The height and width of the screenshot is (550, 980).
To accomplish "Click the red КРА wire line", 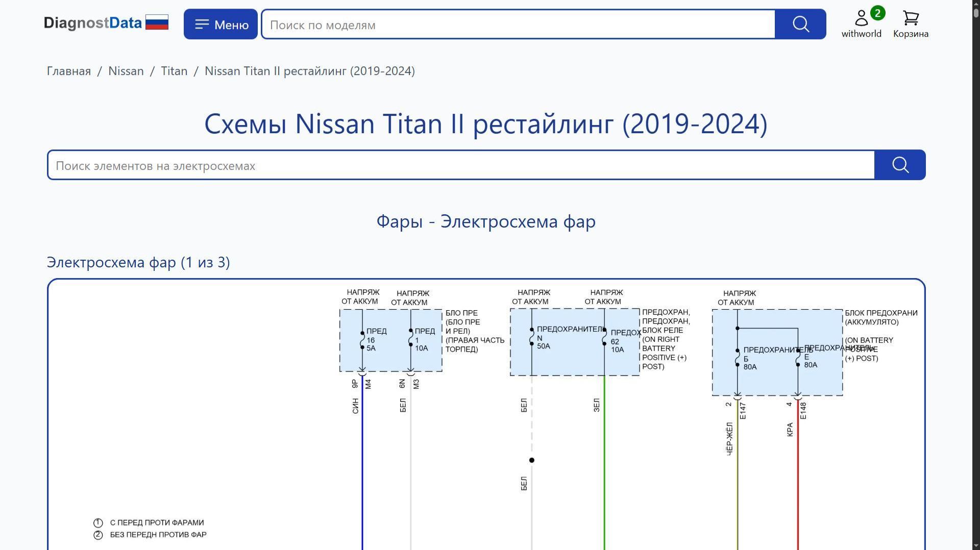I will pos(798,474).
